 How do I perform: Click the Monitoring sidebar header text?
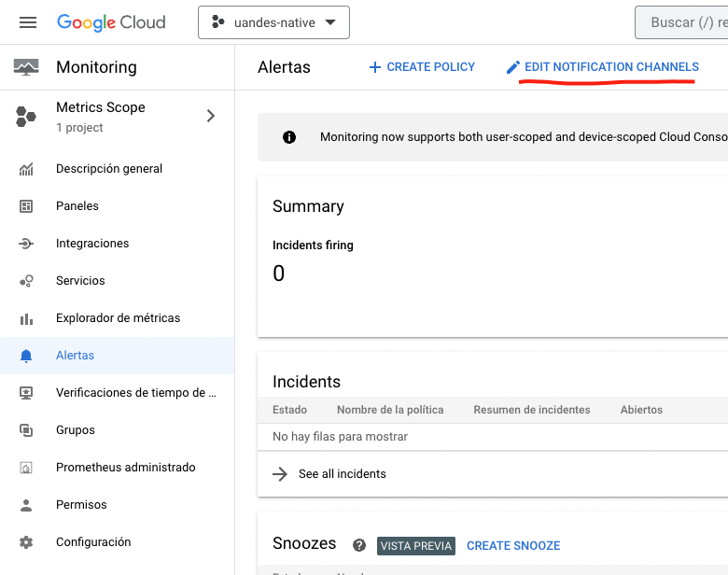point(96,67)
